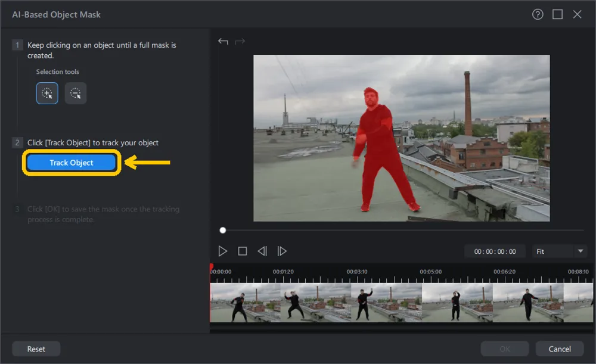Click the 00:08:10 timeline ruler label
This screenshot has width=596, height=364.
coord(578,272)
